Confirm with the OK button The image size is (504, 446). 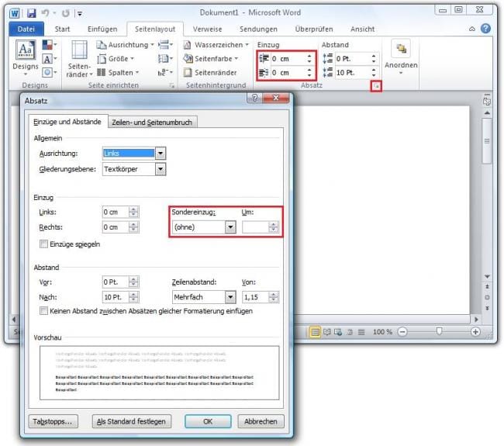[x=208, y=421]
